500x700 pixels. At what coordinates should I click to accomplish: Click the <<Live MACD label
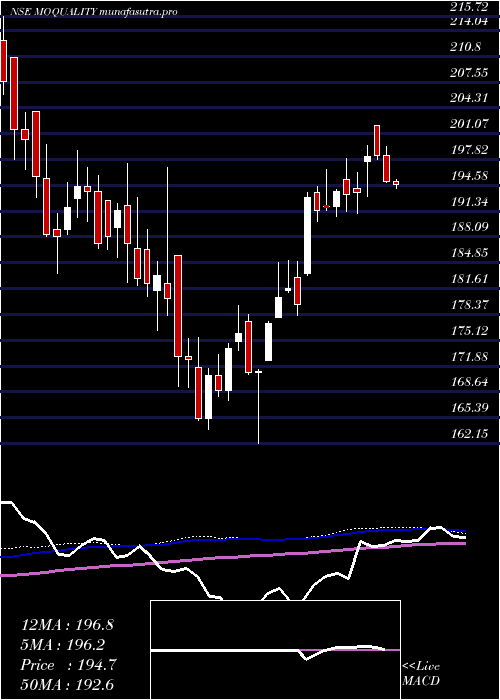(x=421, y=674)
